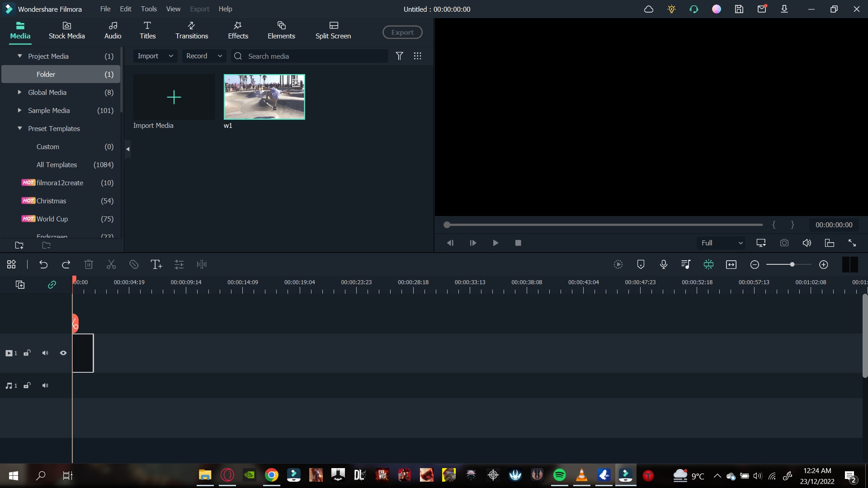Screen dimensions: 868x488
Task: Click the Crop/Trim tool icon
Action: pyautogui.click(x=133, y=264)
